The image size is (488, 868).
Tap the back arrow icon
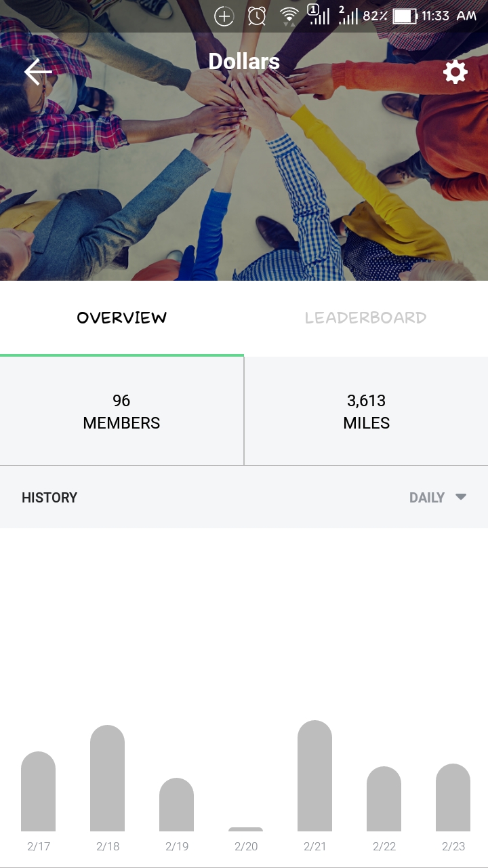(38, 71)
